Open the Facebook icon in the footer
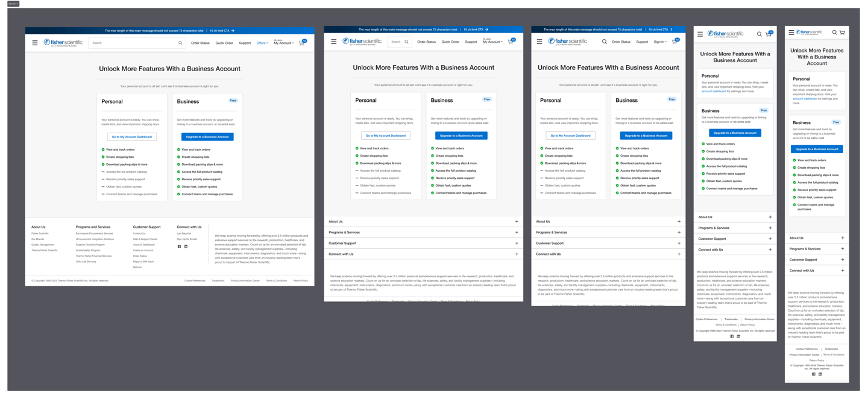 tap(179, 247)
